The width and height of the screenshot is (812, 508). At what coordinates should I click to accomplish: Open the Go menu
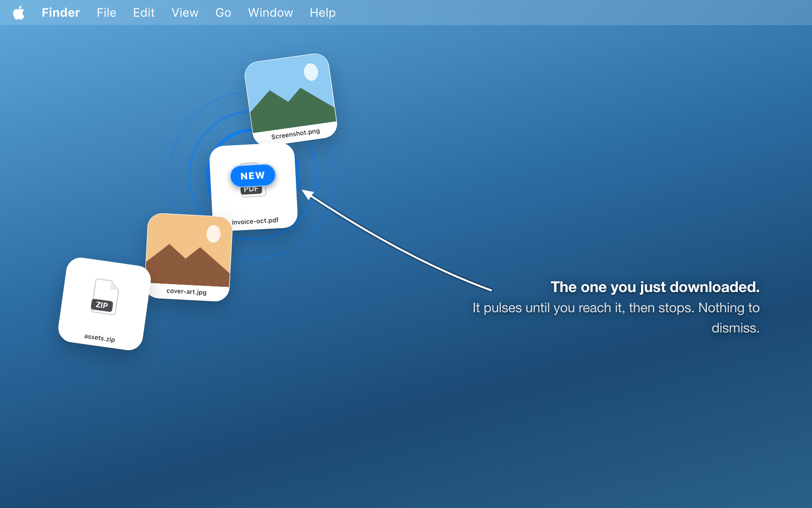223,13
